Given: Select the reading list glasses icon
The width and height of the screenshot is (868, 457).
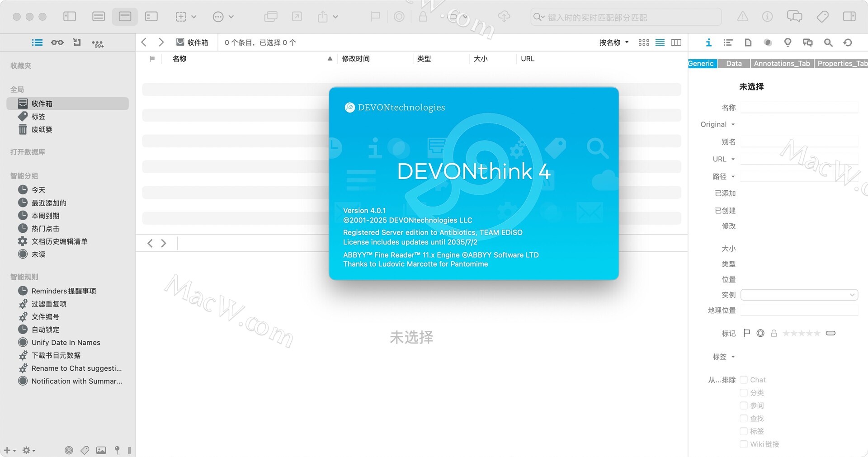Looking at the screenshot, I should (57, 42).
